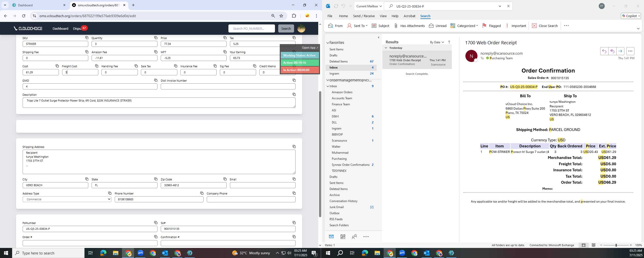Image resolution: width=644 pixels, height=258 pixels.
Task: Expand the Categorized filter dropdown
Action: click(477, 26)
